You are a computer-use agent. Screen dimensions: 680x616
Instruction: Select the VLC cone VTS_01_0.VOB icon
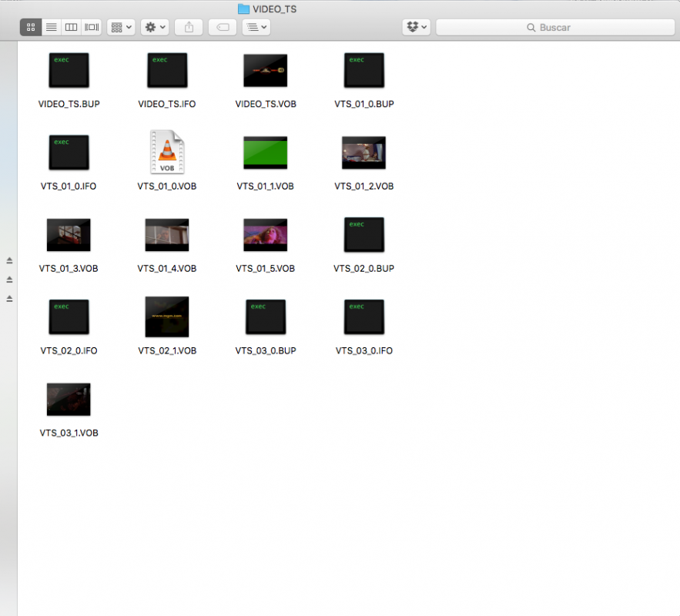tap(167, 152)
